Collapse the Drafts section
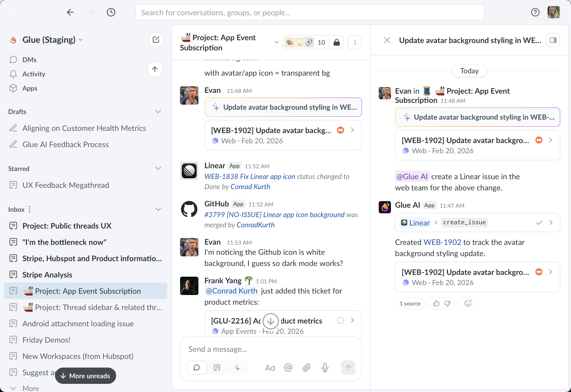The width and height of the screenshot is (571, 392). point(158,111)
